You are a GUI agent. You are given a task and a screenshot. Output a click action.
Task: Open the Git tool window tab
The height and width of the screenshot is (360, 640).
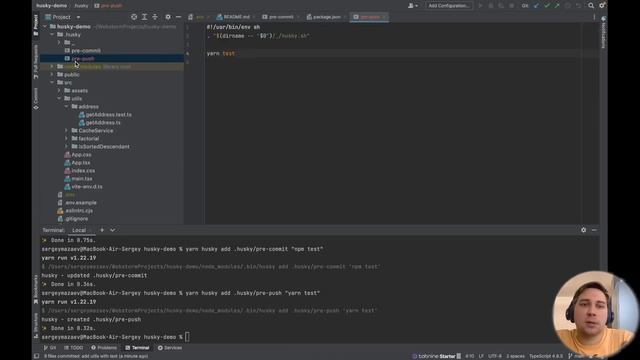[50, 348]
